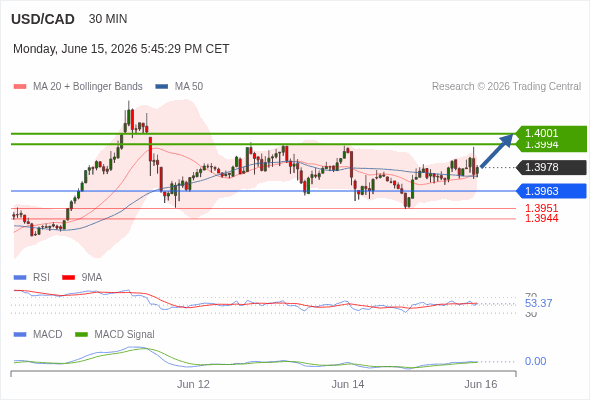
Task: Select the 1.4001 resistance price tag
Action: tap(551, 133)
